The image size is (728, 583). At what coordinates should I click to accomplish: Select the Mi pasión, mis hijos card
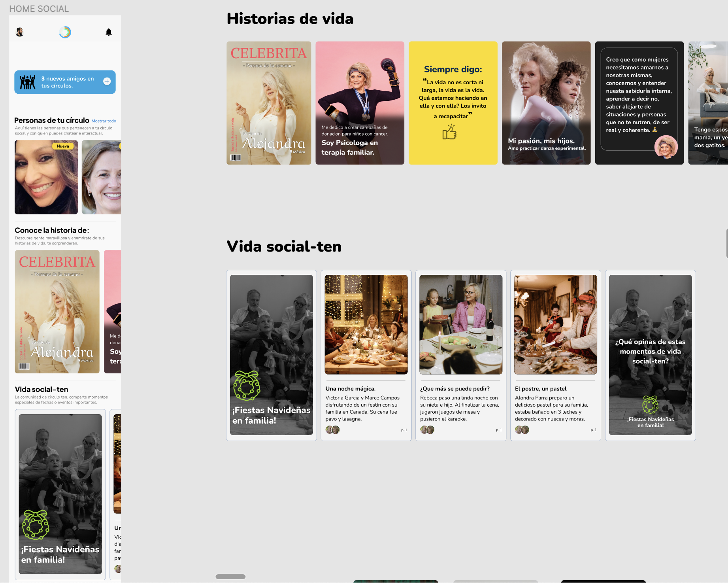coord(546,103)
